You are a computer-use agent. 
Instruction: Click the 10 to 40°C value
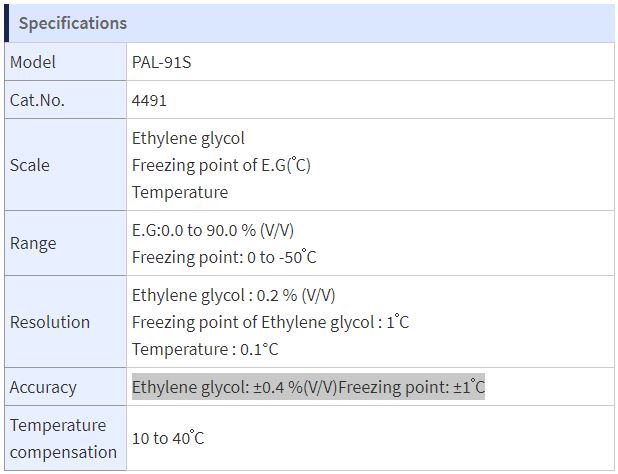[x=168, y=438]
